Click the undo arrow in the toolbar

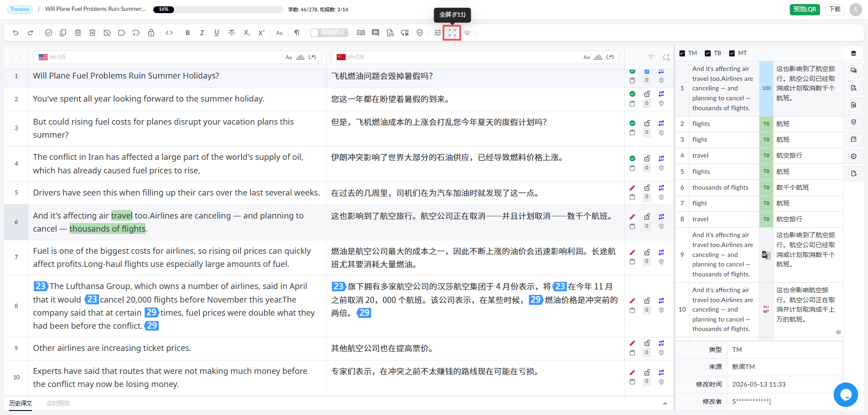pos(16,33)
